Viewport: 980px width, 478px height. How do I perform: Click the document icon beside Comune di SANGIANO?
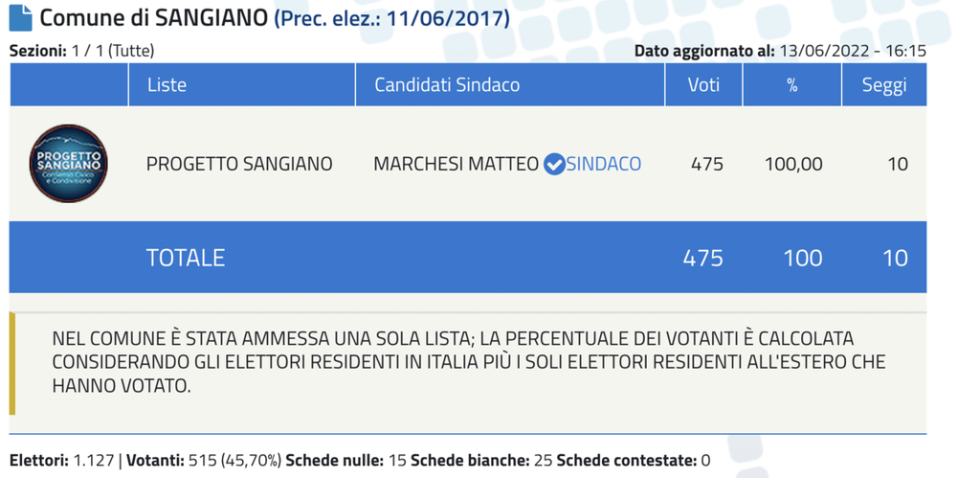21,18
